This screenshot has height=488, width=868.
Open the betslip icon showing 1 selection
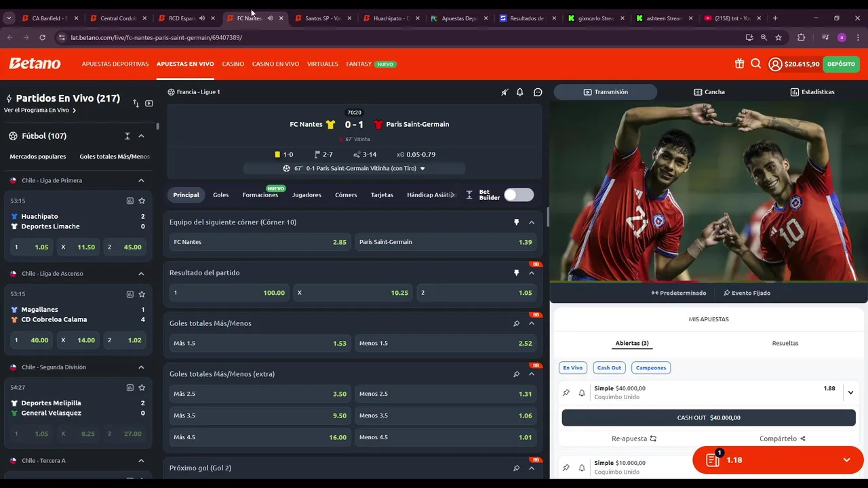(x=713, y=460)
